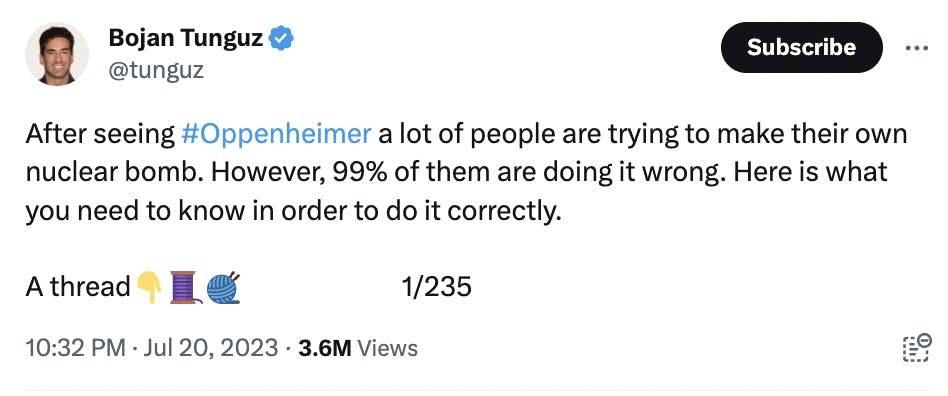Click the Jul 20, 2023 date
Image resolution: width=948 pixels, height=396 pixels.
click(x=210, y=348)
